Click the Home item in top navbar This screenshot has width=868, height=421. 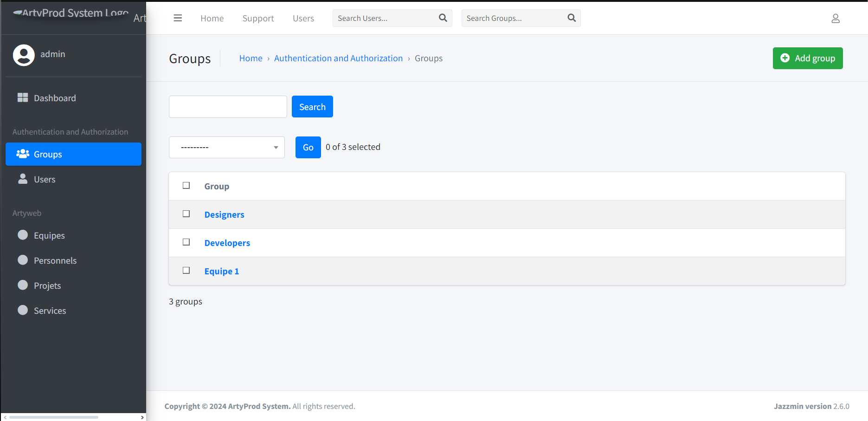tap(212, 18)
